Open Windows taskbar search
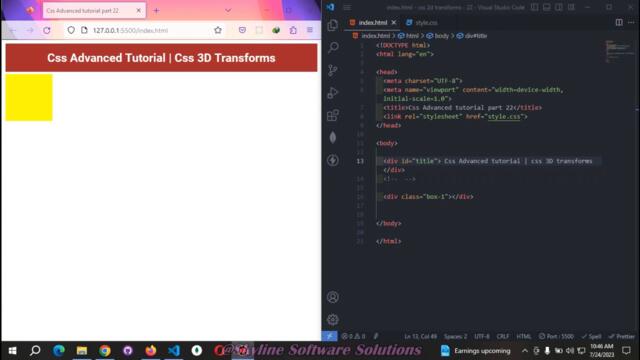The height and width of the screenshot is (360, 640). click(x=35, y=351)
